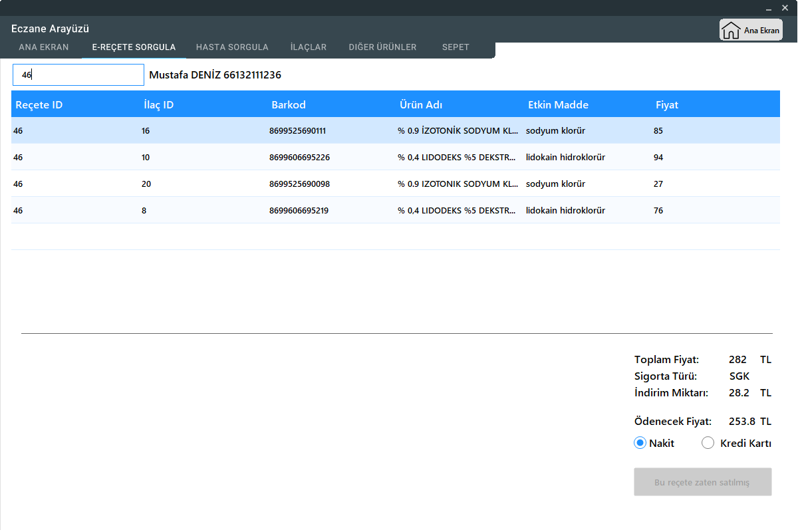Minimize the pharmacy application window
This screenshot has width=798, height=532.
(769, 9)
